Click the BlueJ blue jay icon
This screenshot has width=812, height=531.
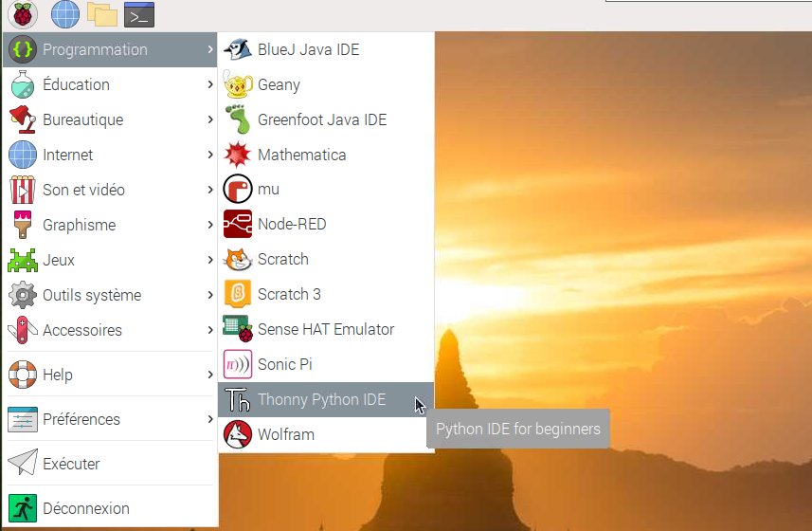tap(237, 49)
